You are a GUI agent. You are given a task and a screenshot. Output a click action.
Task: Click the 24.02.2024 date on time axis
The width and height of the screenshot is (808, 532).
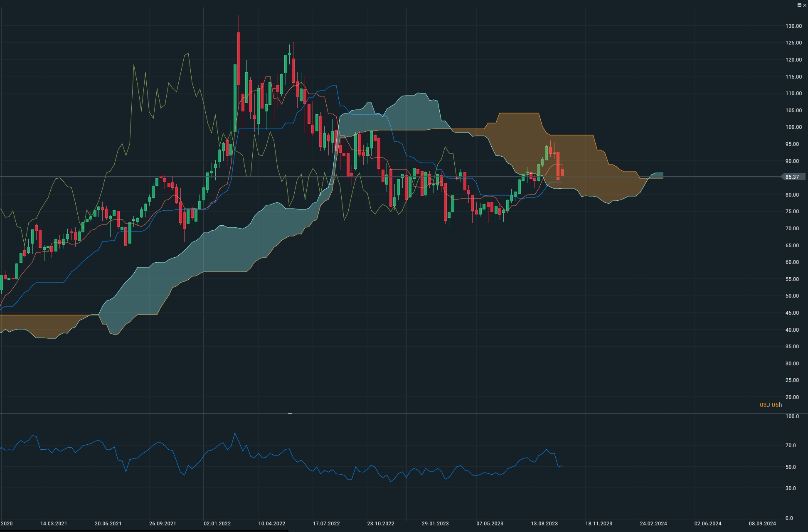pyautogui.click(x=653, y=524)
